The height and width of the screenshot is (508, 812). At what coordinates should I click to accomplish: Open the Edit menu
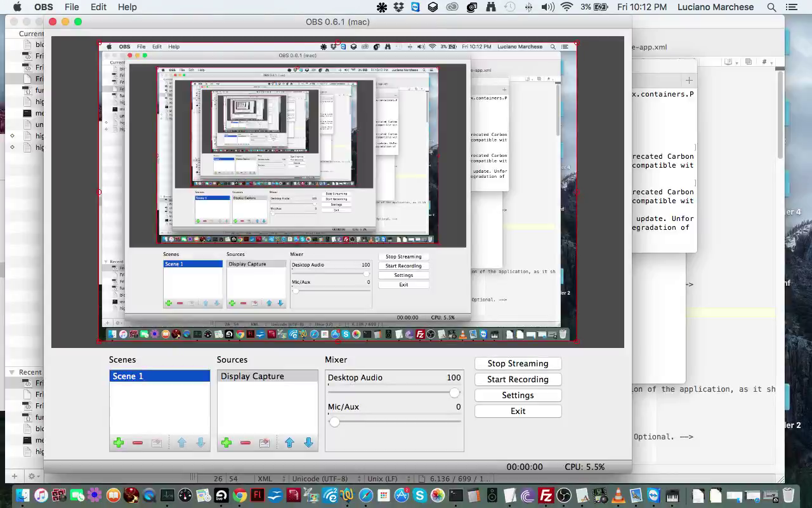pyautogui.click(x=98, y=7)
